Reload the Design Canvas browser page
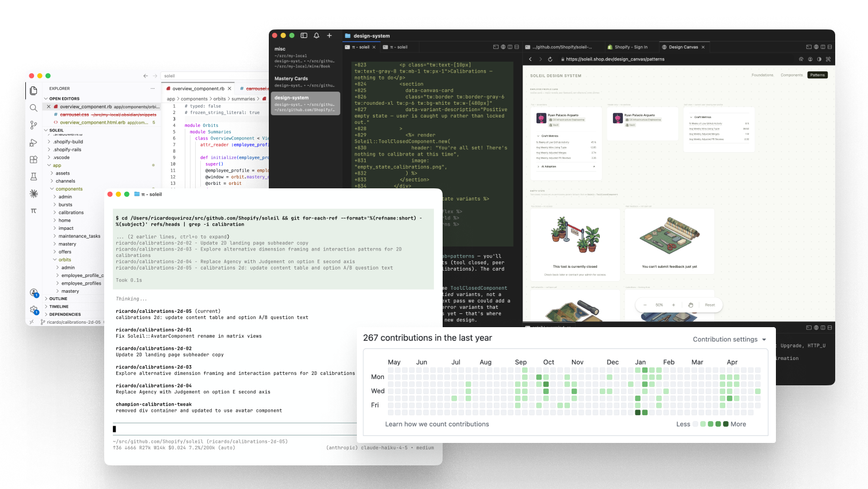This screenshot has width=868, height=489. coord(550,59)
